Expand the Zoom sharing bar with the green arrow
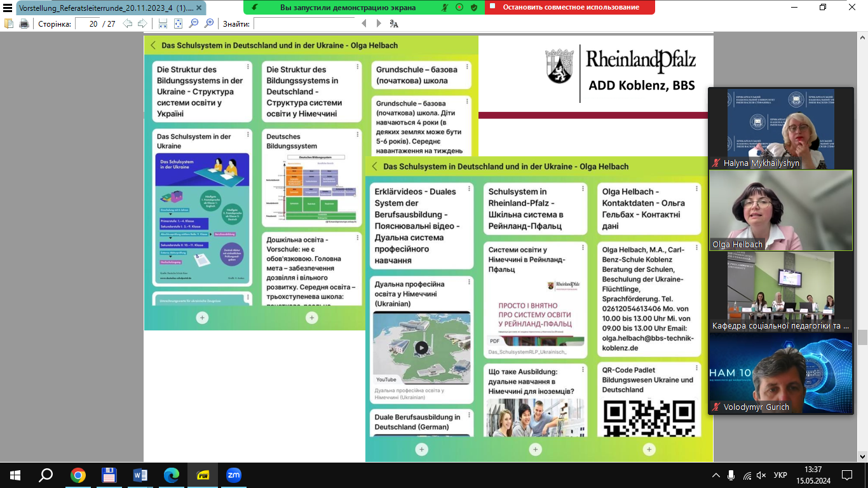 pos(255,8)
